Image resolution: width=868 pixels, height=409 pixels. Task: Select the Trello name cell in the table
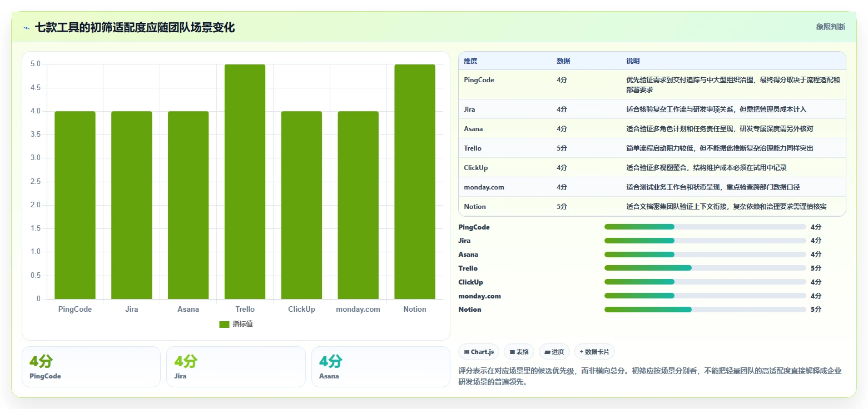[x=473, y=148]
